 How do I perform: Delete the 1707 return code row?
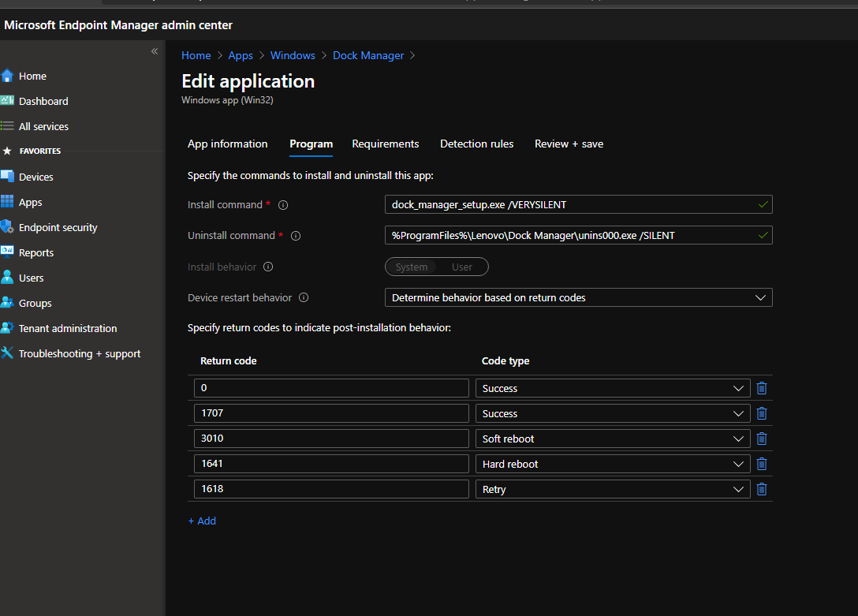tap(761, 413)
